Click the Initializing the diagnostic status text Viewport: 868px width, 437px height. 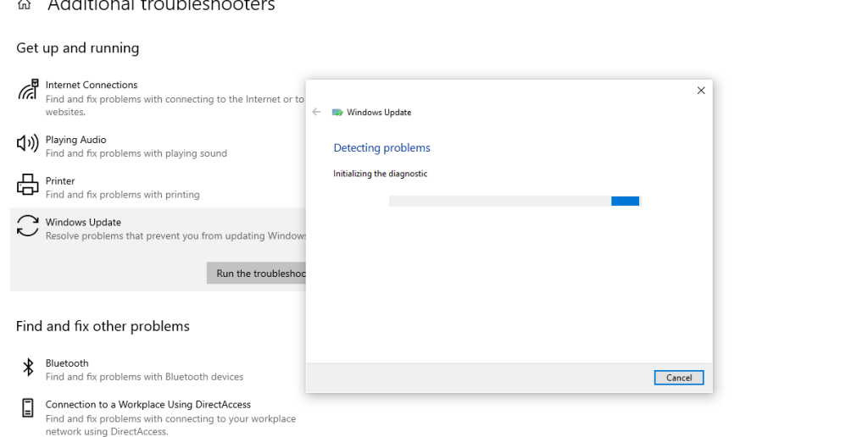pos(380,174)
